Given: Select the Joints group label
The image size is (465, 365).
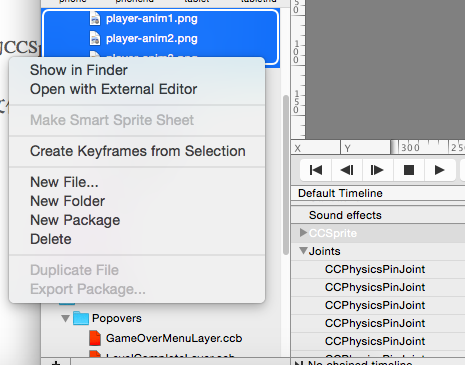Looking at the screenshot, I should tap(325, 251).
